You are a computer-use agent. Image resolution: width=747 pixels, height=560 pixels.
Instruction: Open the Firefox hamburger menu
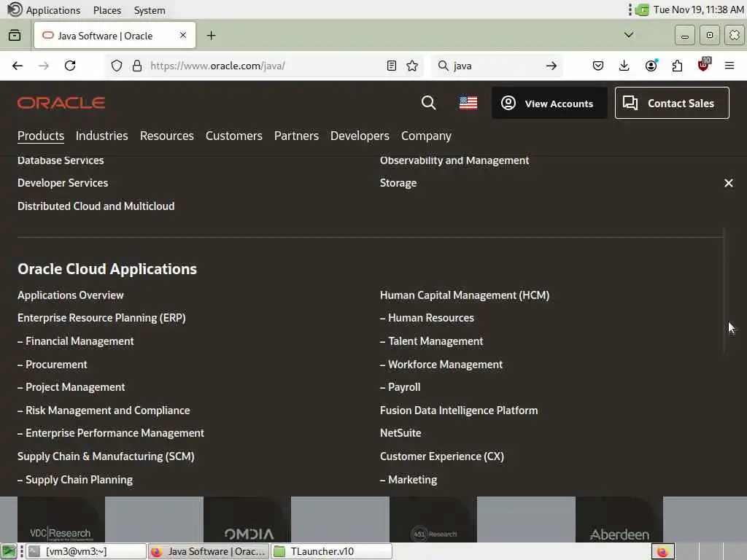point(729,66)
